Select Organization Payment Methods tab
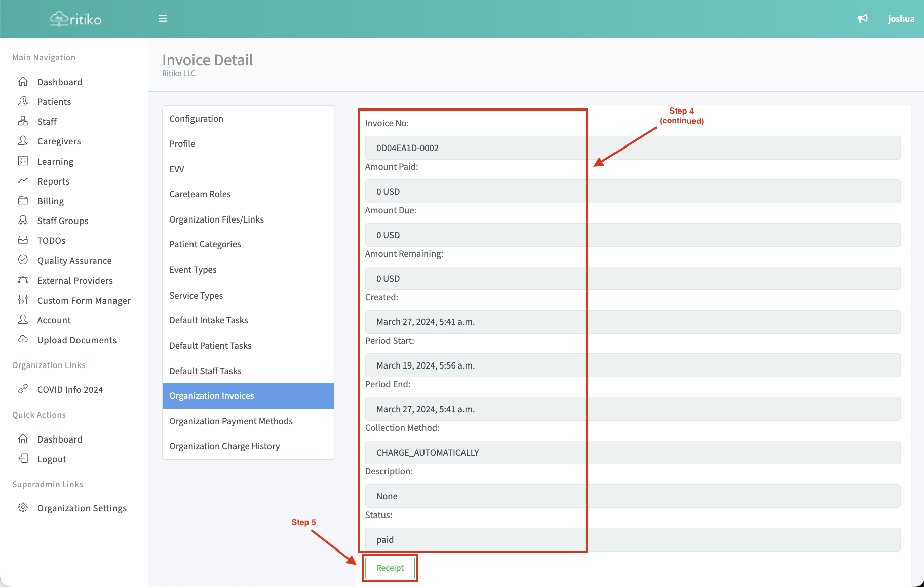Image resolution: width=924 pixels, height=587 pixels. (x=231, y=421)
